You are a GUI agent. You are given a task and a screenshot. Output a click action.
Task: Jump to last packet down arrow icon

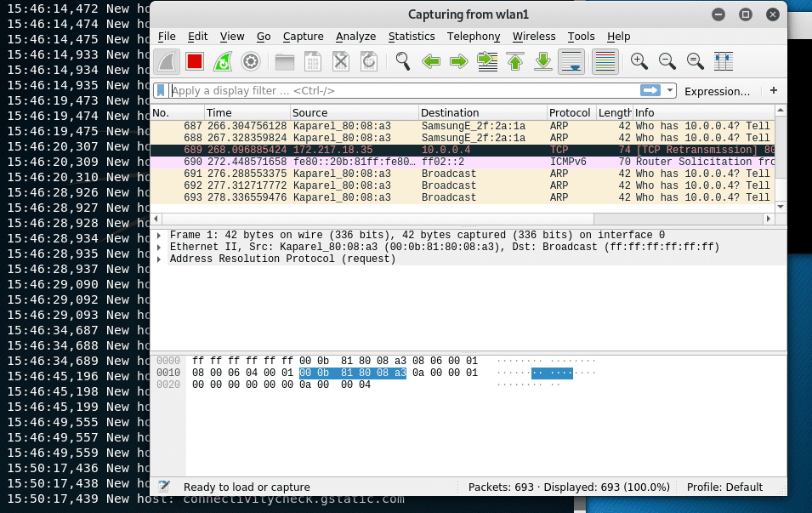pos(543,61)
